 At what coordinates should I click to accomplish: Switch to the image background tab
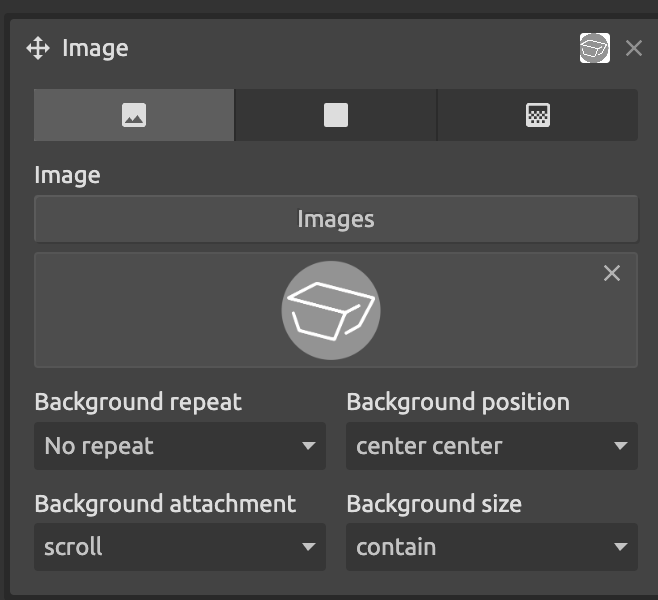(134, 115)
